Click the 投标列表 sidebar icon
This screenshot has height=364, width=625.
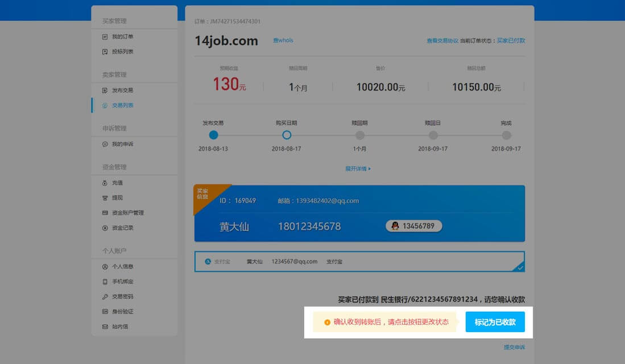[105, 52]
